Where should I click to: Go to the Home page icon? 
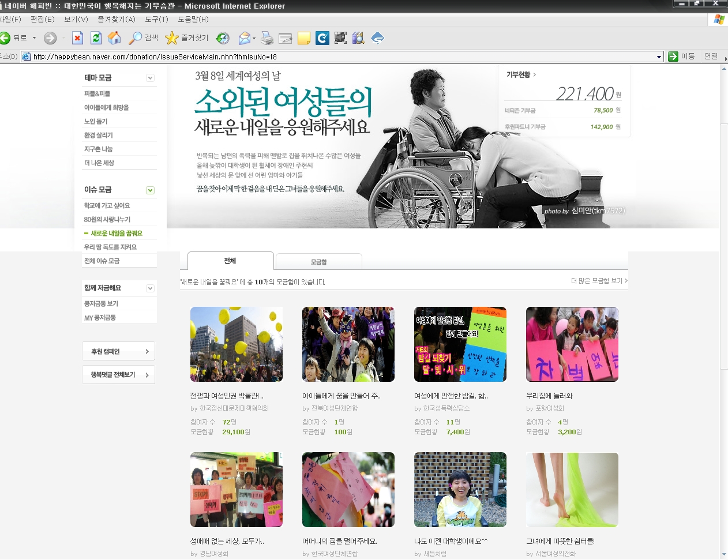[114, 38]
